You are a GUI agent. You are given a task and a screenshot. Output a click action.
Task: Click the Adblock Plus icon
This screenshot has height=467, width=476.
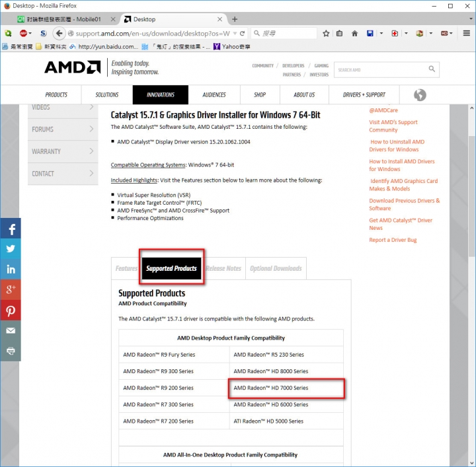click(23, 33)
